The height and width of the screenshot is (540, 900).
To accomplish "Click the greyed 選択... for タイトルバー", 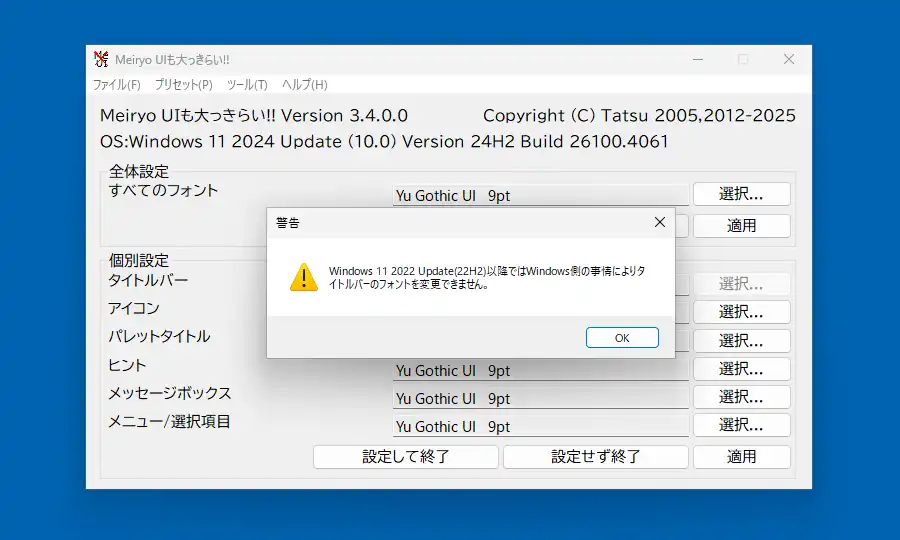I will click(x=742, y=283).
